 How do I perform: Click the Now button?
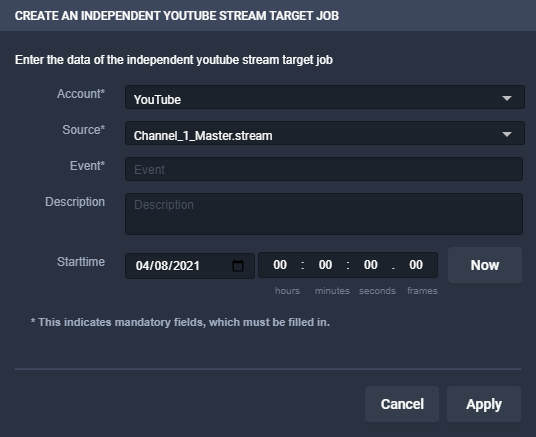[485, 265]
